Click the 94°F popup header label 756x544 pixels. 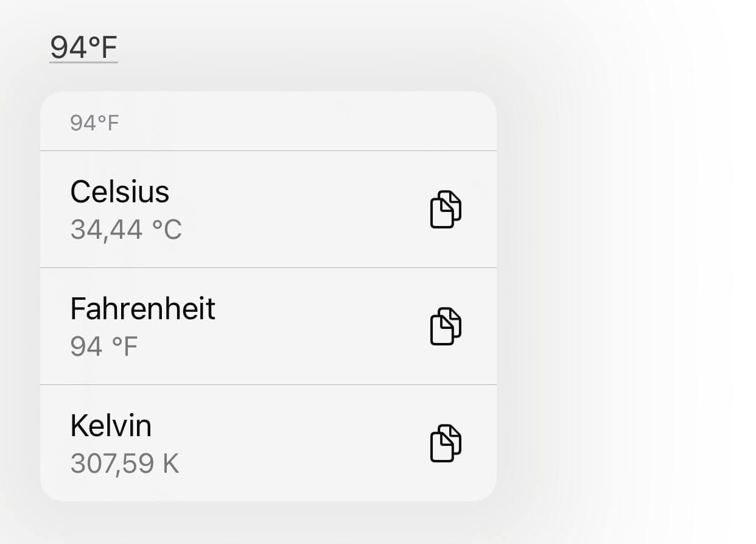pyautogui.click(x=94, y=123)
